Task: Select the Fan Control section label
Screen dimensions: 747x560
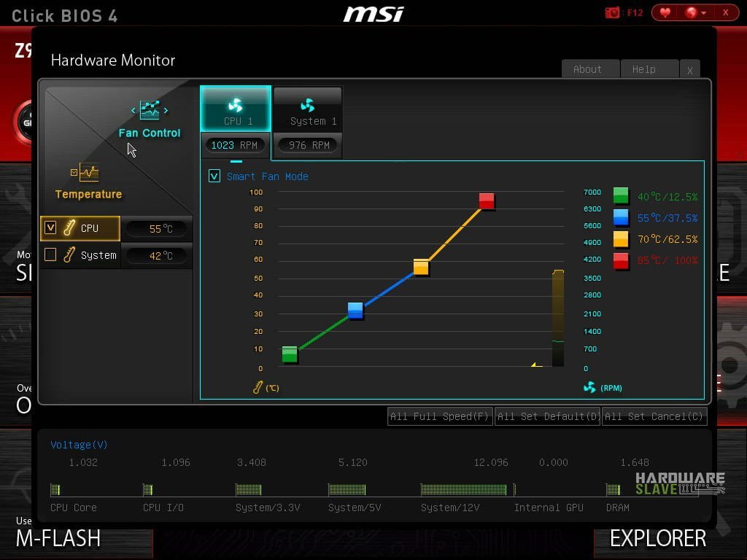Action: (x=150, y=133)
